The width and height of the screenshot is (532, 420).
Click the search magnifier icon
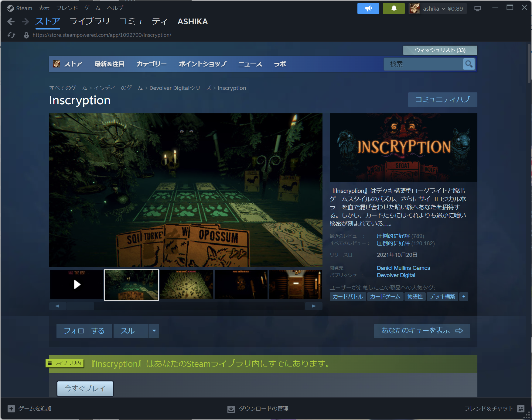coord(469,64)
